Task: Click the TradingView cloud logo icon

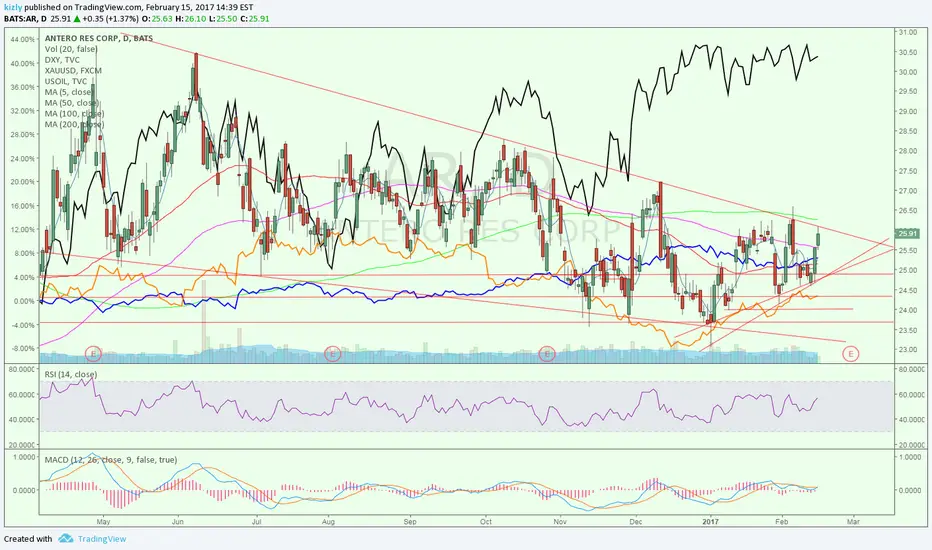Action: tap(66, 539)
